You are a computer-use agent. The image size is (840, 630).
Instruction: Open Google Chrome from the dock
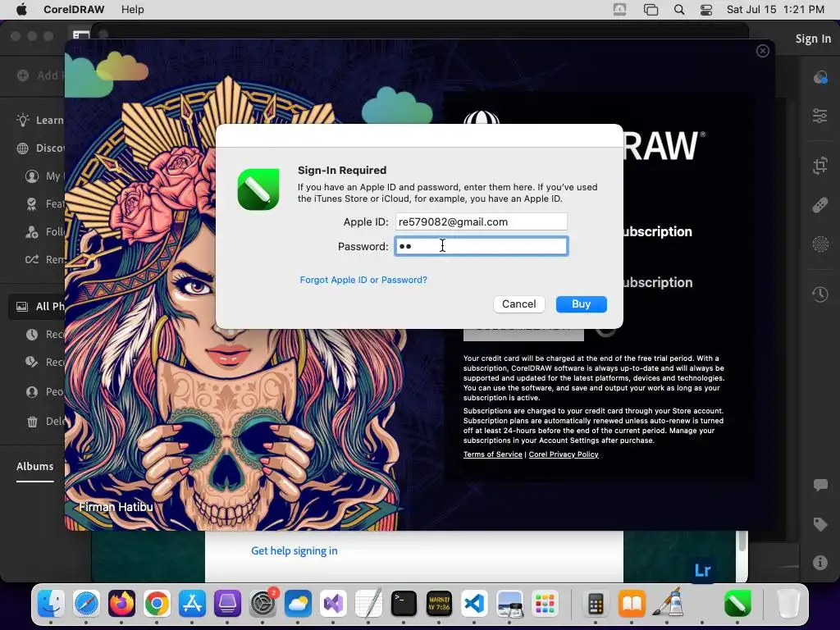pos(157,604)
